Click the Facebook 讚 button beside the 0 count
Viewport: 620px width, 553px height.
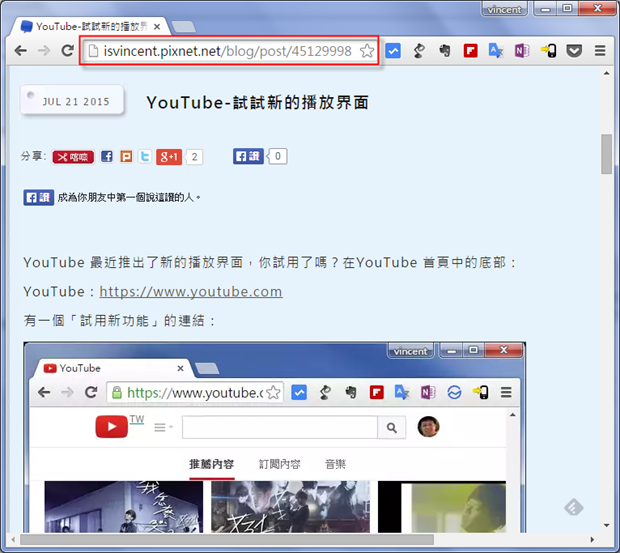tap(248, 156)
